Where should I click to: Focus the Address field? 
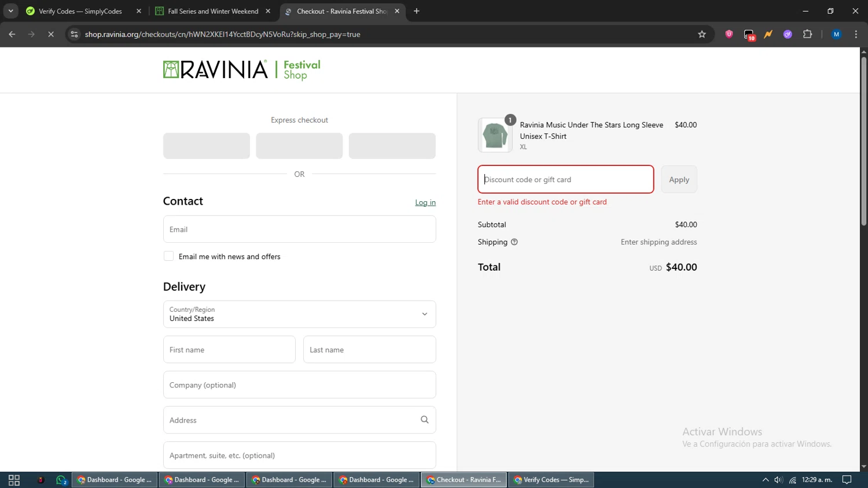(x=299, y=420)
